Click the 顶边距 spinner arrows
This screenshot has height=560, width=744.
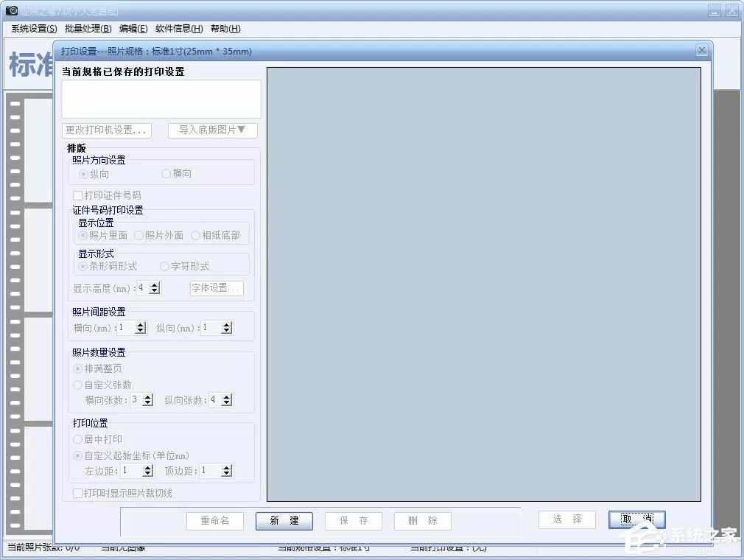pyautogui.click(x=227, y=471)
